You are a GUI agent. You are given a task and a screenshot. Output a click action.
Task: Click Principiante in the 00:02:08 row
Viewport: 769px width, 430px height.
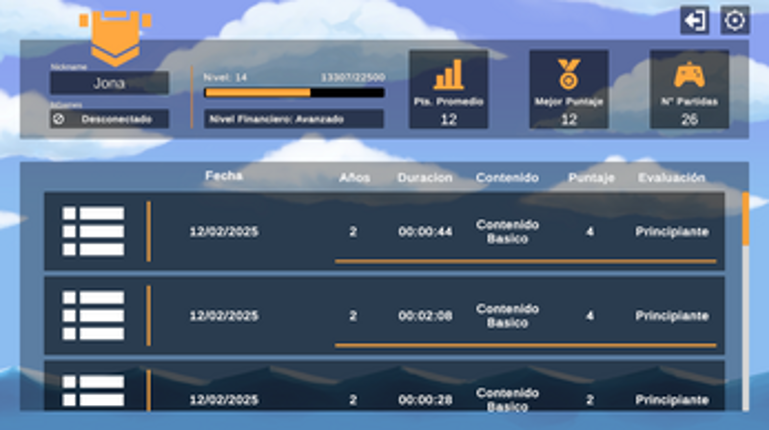(672, 316)
